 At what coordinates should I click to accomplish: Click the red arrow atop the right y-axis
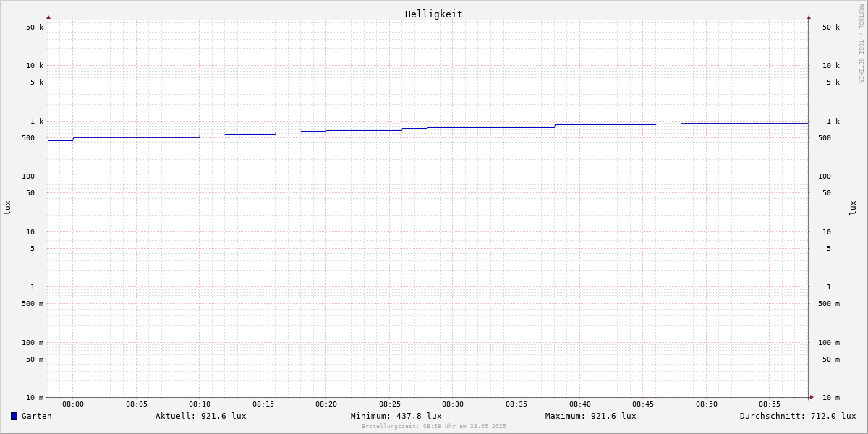(809, 17)
